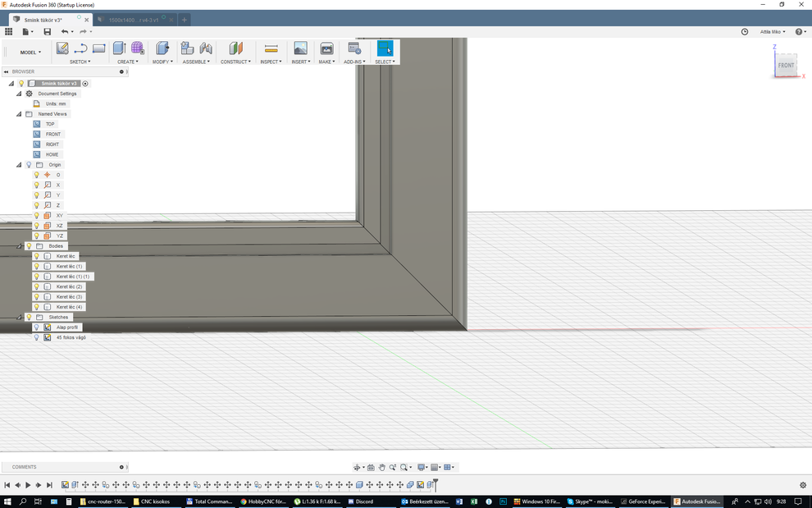Click the Orbit navigation icon
812x508 pixels.
[357, 468]
